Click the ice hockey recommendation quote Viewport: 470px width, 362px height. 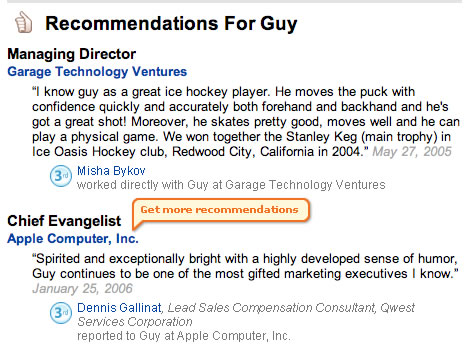[x=246, y=122]
